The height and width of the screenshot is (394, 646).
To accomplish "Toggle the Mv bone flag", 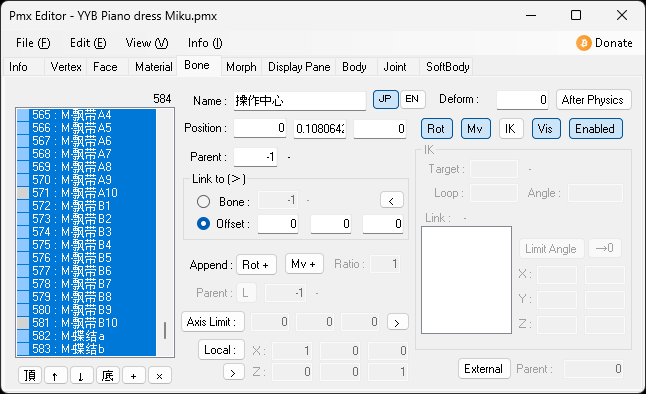I will 475,129.
